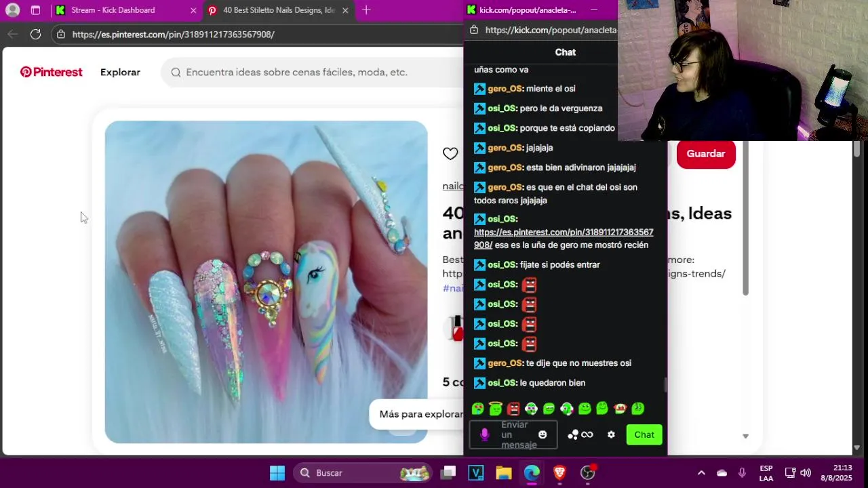Open the ESP LAA language selector
This screenshot has height=488, width=868.
[x=766, y=473]
